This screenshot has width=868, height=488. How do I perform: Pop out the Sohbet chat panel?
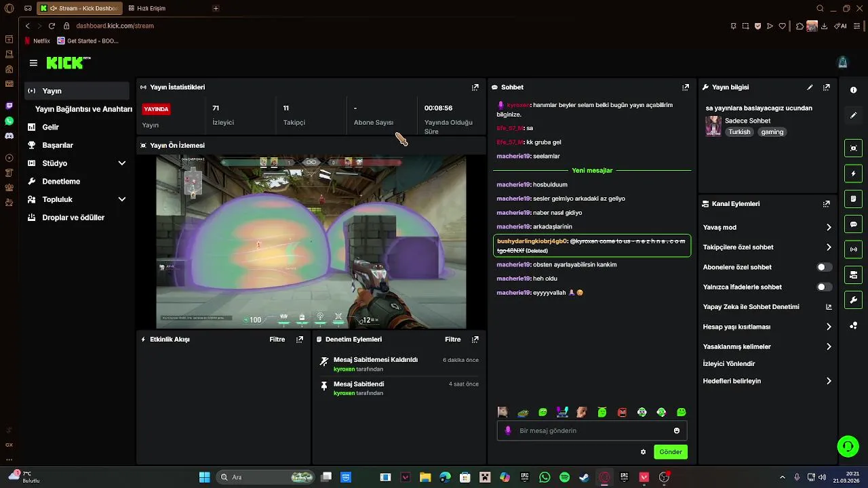[x=686, y=87]
